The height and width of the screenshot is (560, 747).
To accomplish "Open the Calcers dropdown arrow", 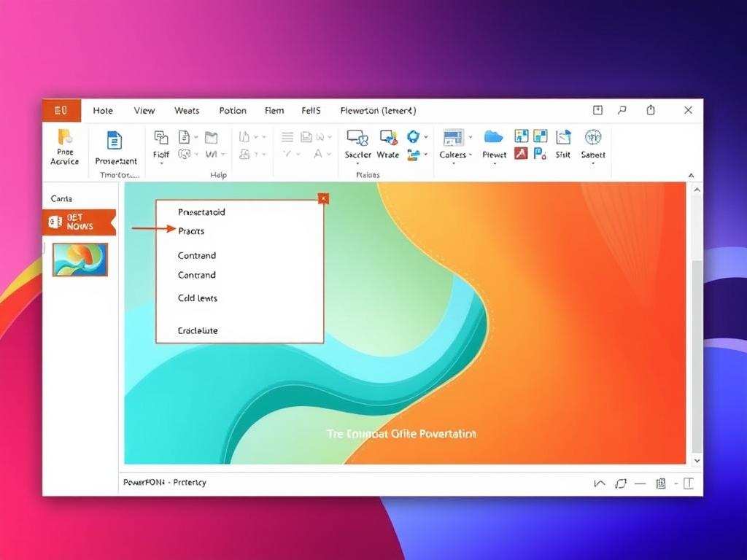I will pos(454,164).
